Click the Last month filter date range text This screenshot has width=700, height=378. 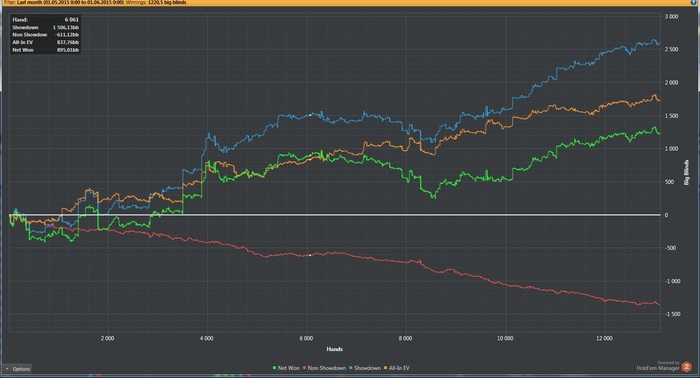coord(70,3)
